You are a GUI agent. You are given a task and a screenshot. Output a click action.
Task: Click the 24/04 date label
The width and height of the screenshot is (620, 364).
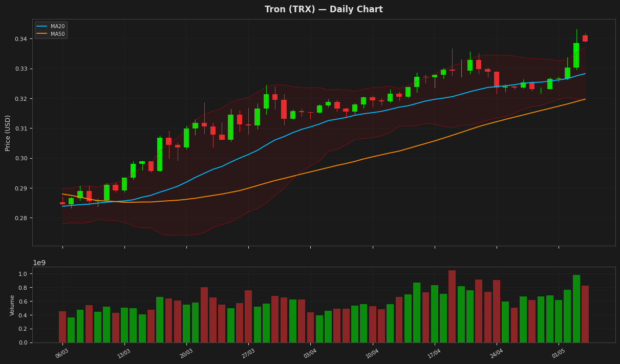tap(496, 353)
